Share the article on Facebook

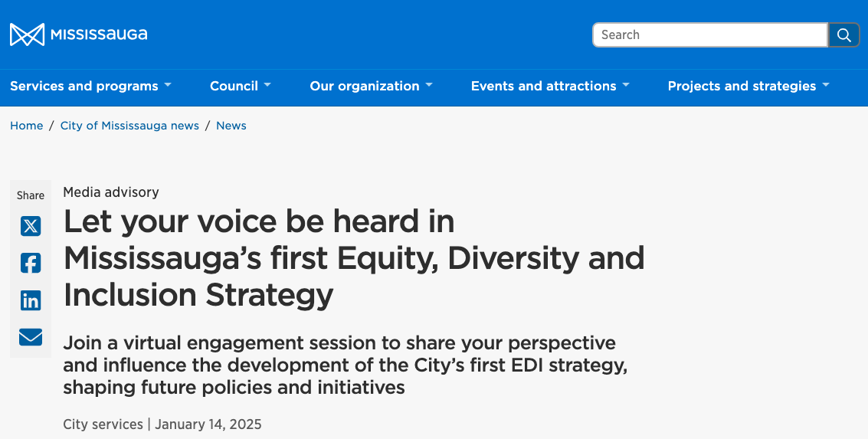pos(31,263)
